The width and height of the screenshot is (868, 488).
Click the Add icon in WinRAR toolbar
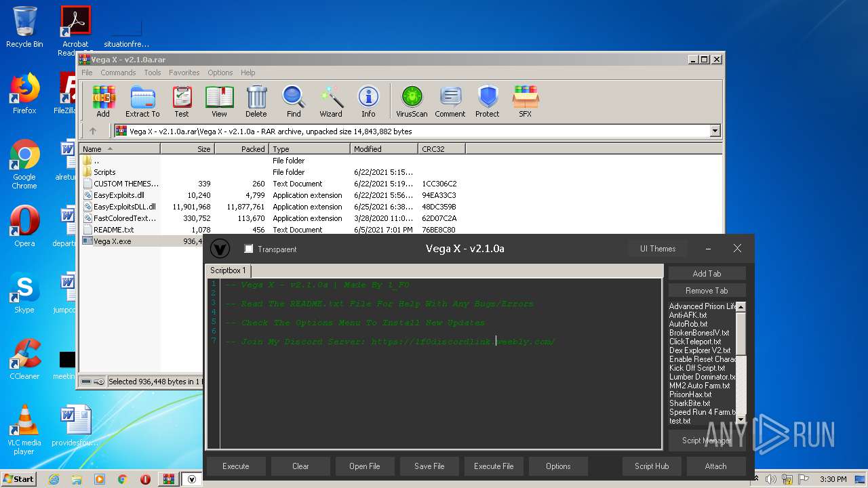pyautogui.click(x=103, y=102)
